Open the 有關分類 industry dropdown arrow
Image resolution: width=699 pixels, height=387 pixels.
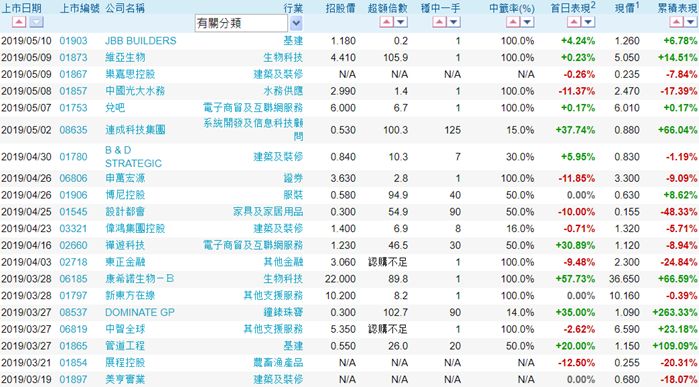(x=296, y=23)
